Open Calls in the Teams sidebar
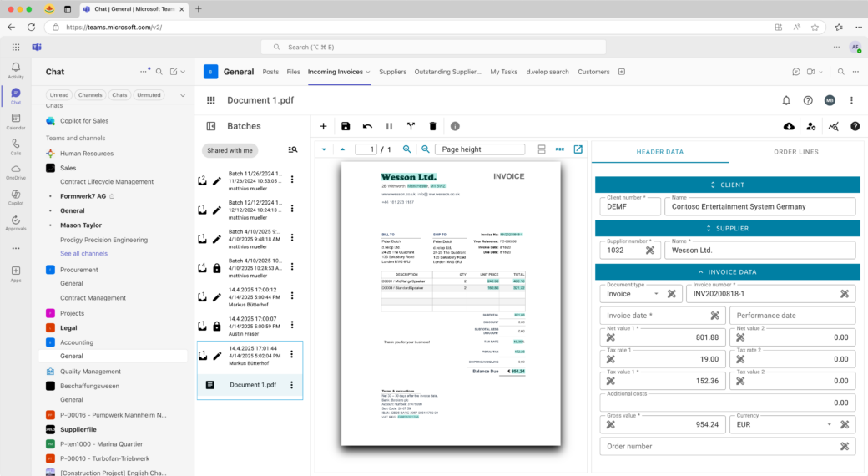Screen dimensions: 868x476 [16, 147]
